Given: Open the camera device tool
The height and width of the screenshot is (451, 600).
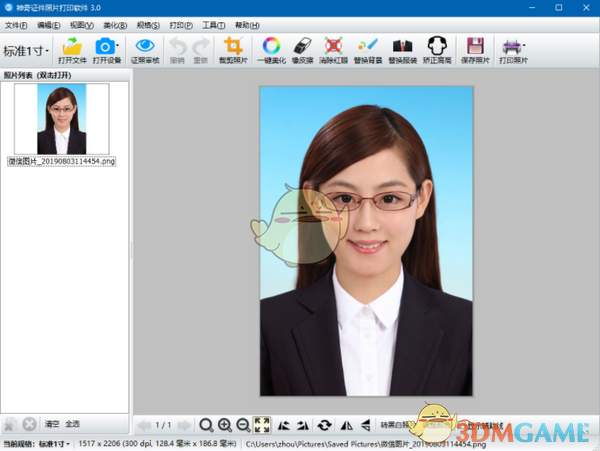Looking at the screenshot, I should pos(104,46).
